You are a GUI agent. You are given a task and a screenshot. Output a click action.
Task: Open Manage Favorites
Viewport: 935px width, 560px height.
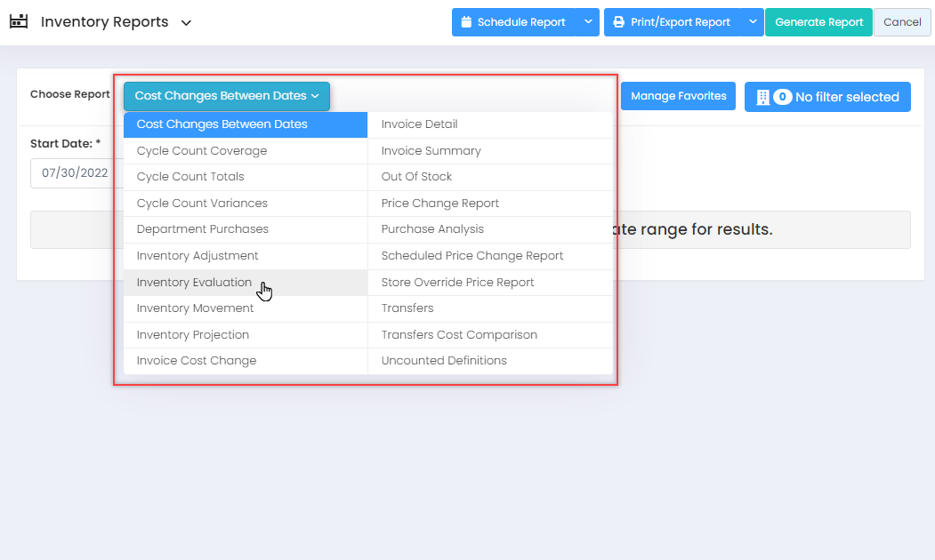(678, 96)
